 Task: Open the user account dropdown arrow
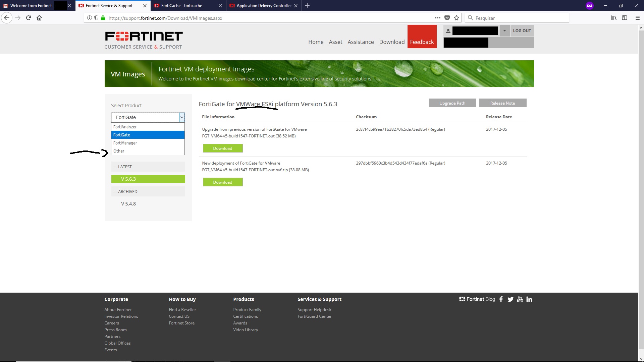tap(504, 31)
